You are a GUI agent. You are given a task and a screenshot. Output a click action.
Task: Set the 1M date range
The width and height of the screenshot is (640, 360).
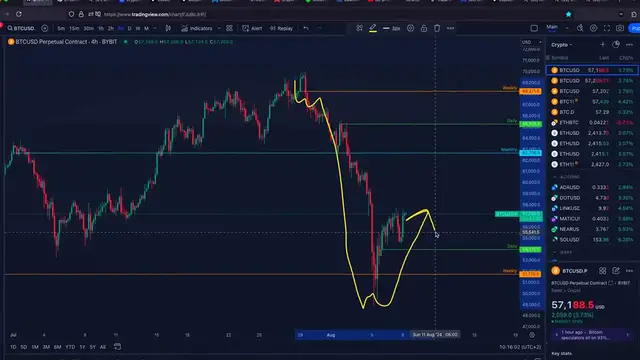point(35,347)
